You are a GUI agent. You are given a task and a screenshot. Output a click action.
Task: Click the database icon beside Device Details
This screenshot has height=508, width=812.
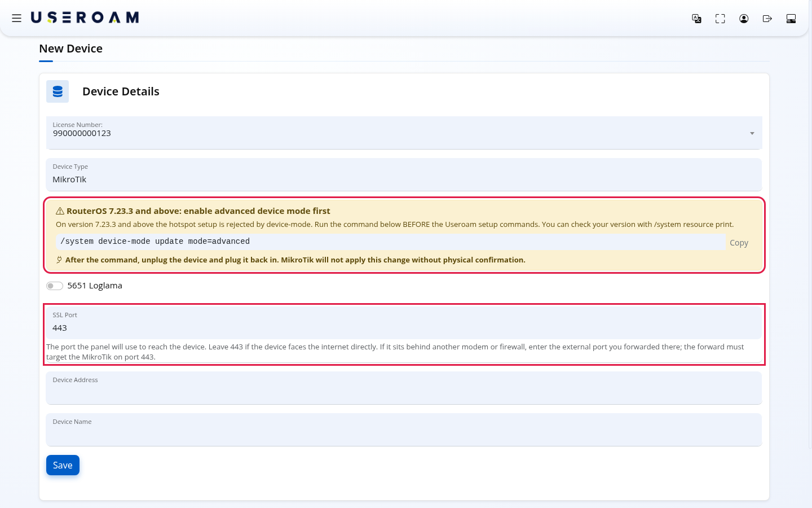[58, 91]
